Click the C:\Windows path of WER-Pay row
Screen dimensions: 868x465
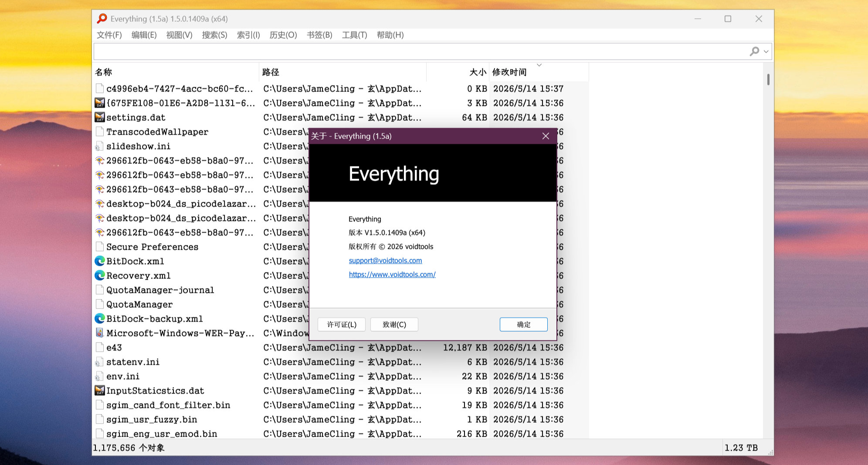pos(286,333)
